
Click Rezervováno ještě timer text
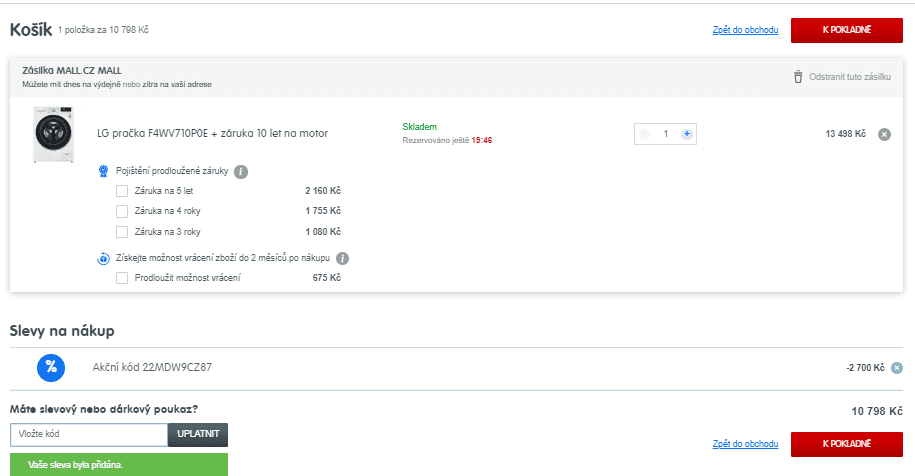[x=447, y=141]
